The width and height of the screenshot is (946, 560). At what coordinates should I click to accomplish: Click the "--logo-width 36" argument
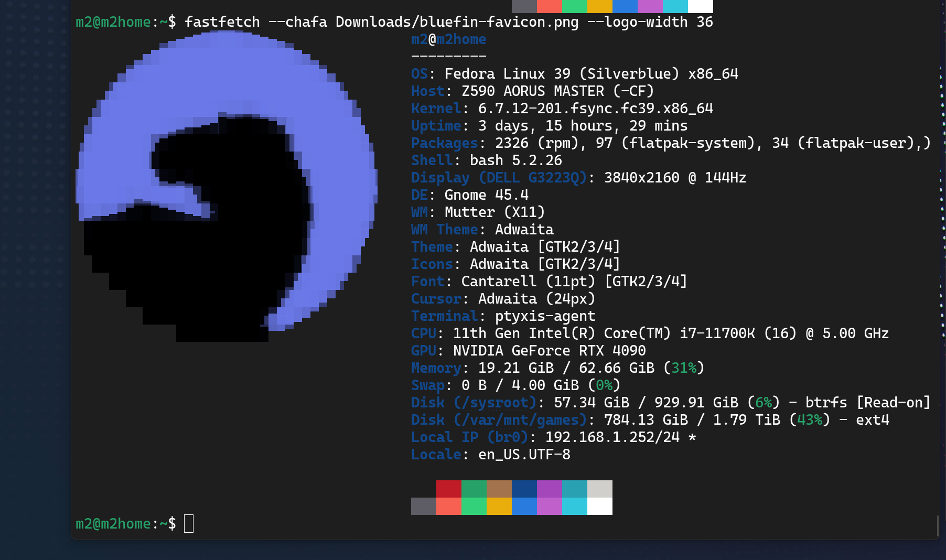coord(650,22)
